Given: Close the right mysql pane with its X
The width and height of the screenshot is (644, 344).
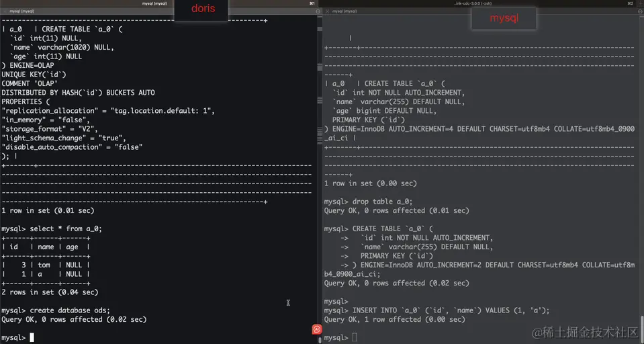Looking at the screenshot, I should (x=327, y=11).
